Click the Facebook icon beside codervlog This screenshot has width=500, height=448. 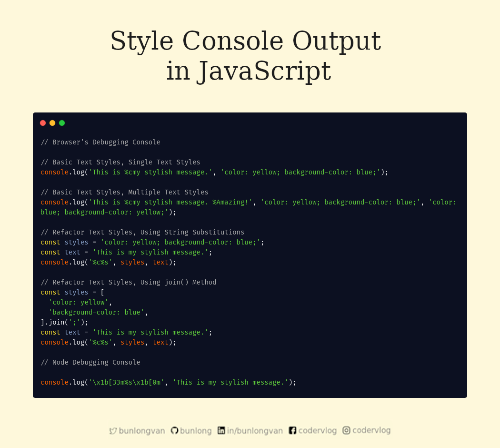(292, 430)
